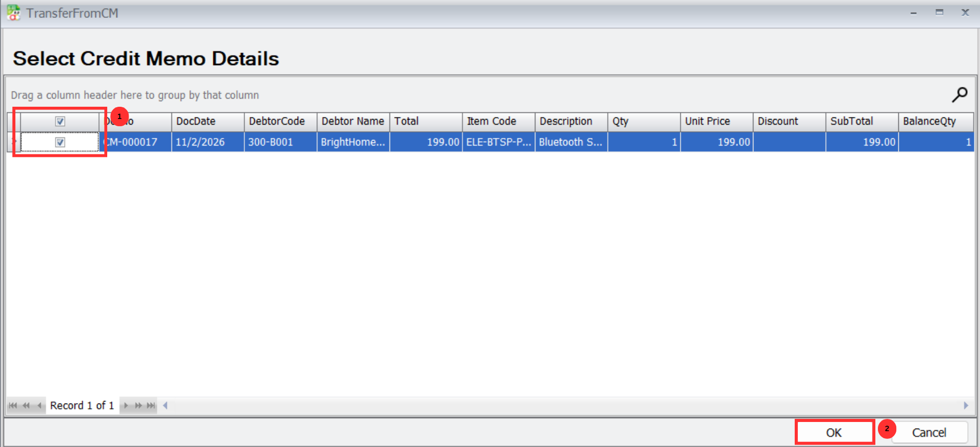Select the Bluetooth S description cell
The width and height of the screenshot is (980, 447).
[x=571, y=142]
